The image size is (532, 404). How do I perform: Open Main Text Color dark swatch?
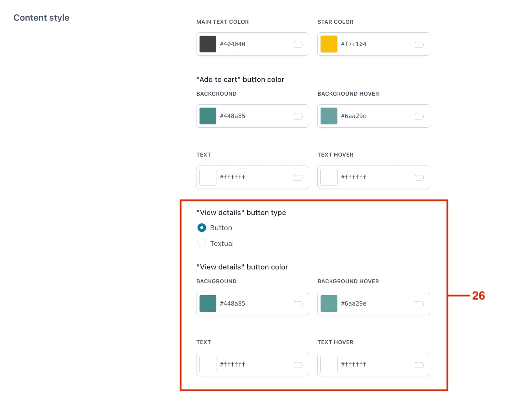(x=208, y=44)
